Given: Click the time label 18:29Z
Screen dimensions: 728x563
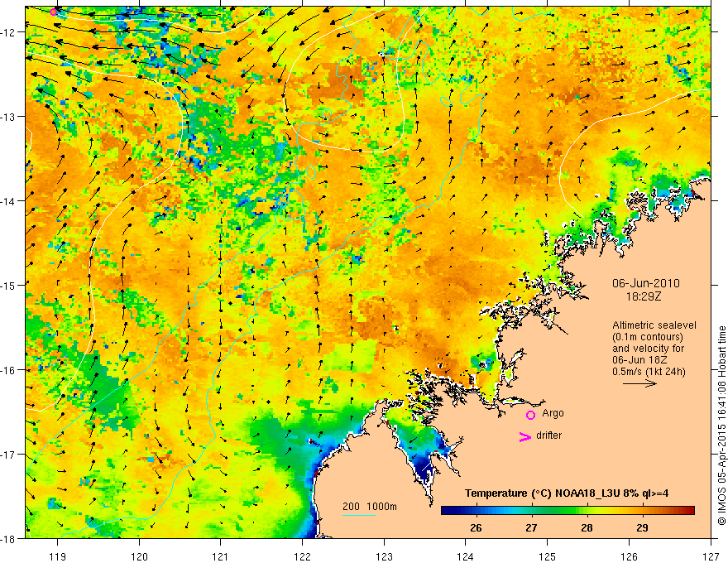Looking at the screenshot, I should click(644, 296).
